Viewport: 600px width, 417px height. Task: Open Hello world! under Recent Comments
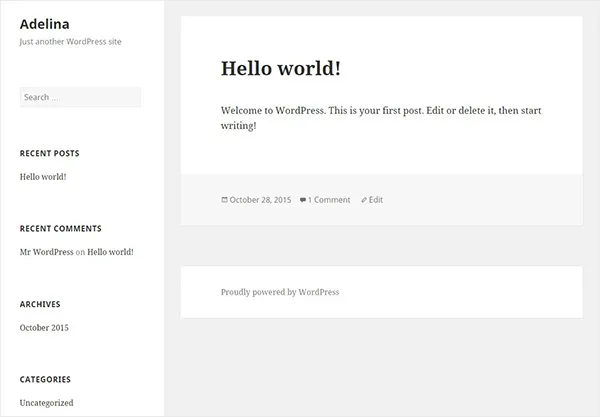[x=110, y=252]
